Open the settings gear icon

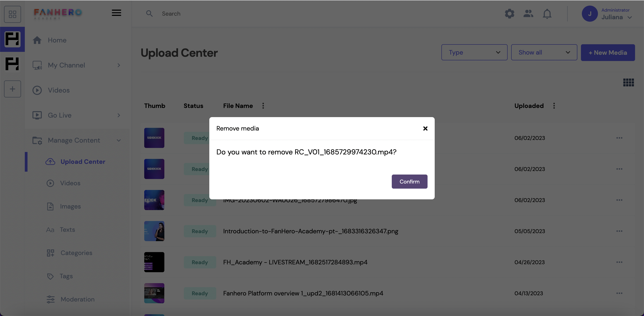coord(509,14)
